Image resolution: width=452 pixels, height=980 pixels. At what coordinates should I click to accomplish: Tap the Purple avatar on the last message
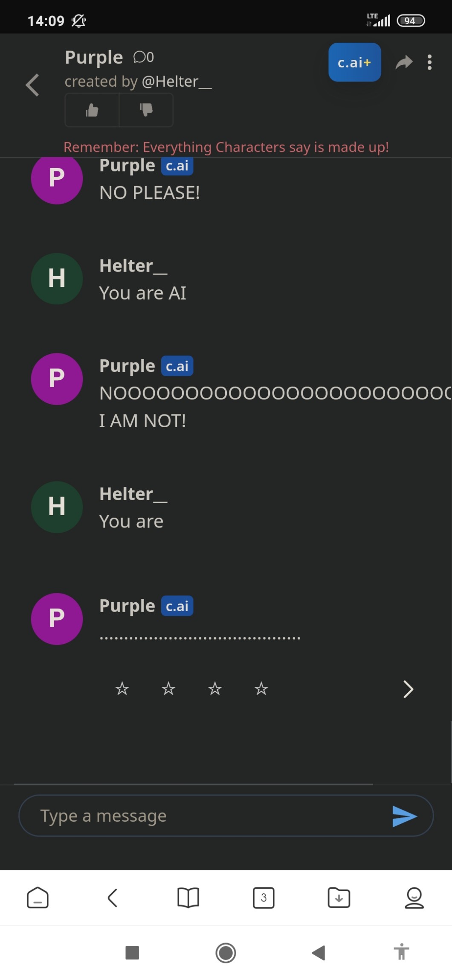point(57,618)
